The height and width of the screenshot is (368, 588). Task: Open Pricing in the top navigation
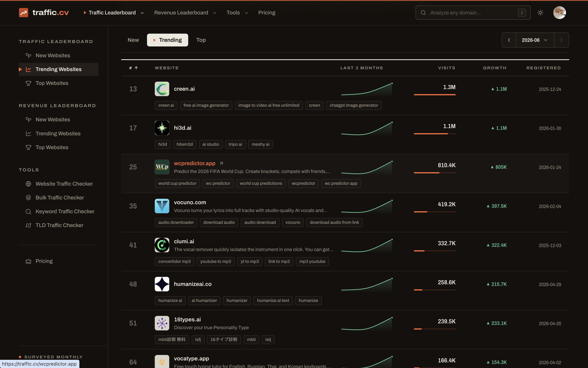click(267, 13)
